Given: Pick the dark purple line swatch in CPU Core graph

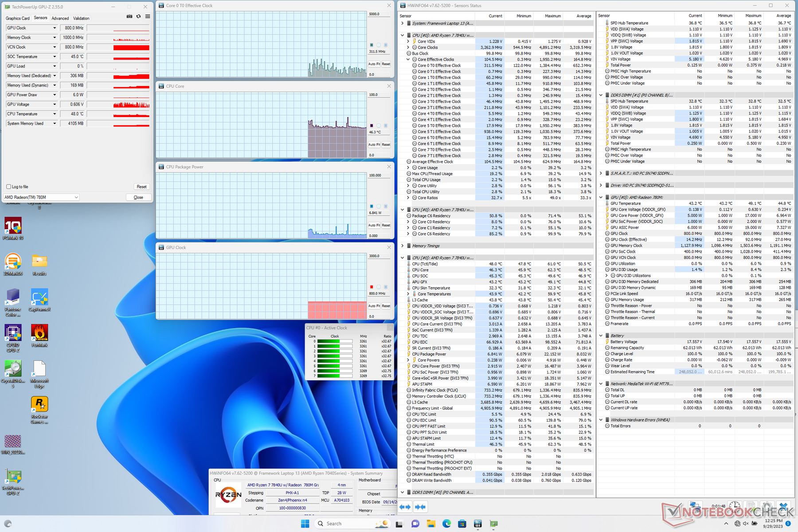Looking at the screenshot, I should (372, 125).
